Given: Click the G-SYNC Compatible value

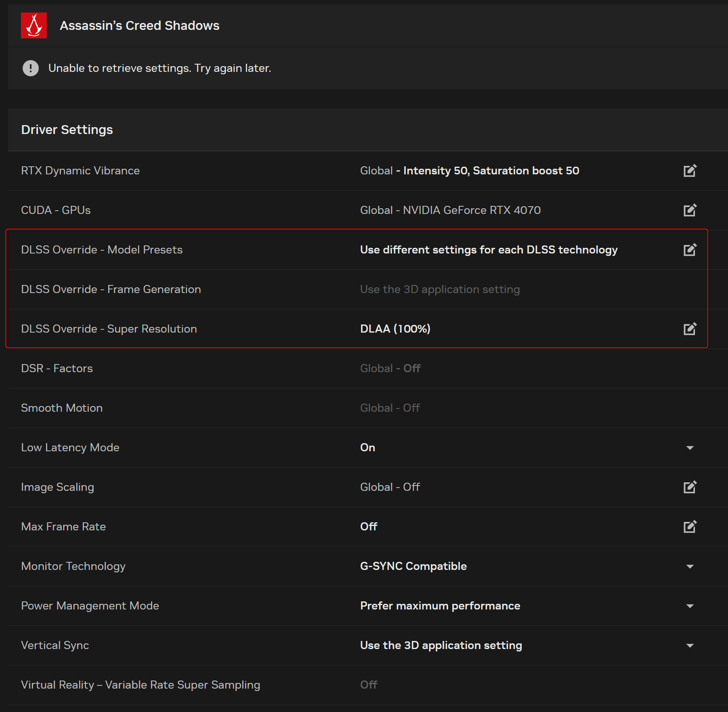Looking at the screenshot, I should point(413,566).
